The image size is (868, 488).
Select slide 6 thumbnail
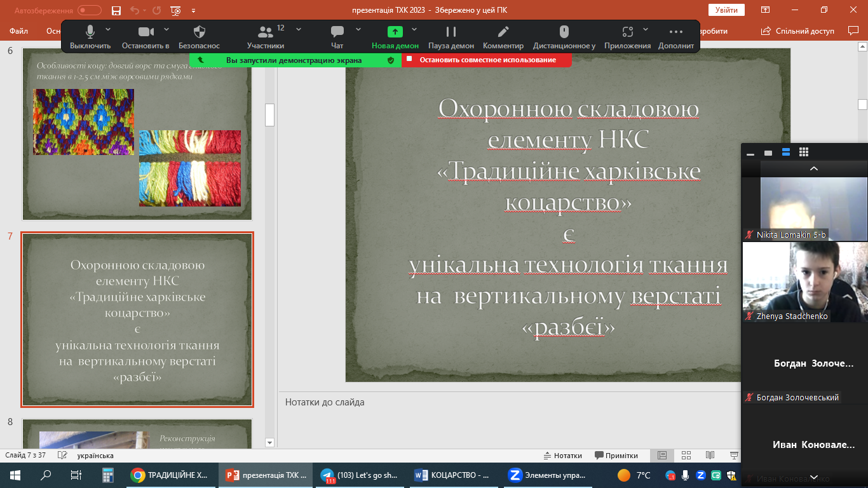coord(137,134)
